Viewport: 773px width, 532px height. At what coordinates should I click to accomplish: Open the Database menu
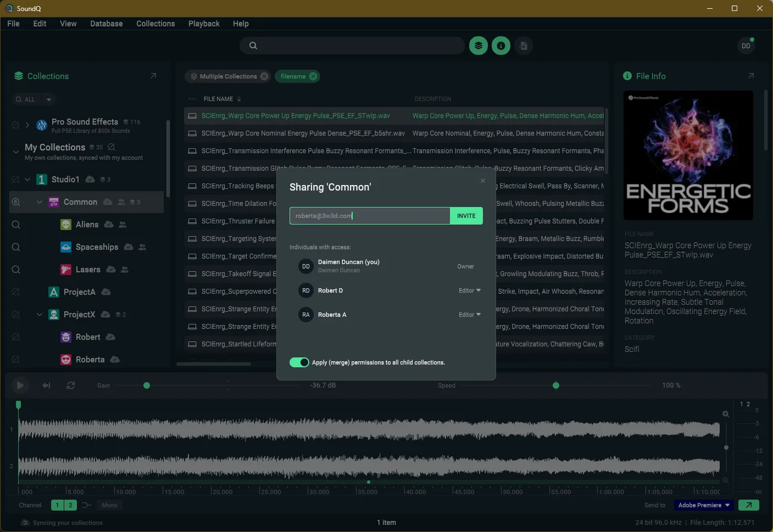coord(107,24)
